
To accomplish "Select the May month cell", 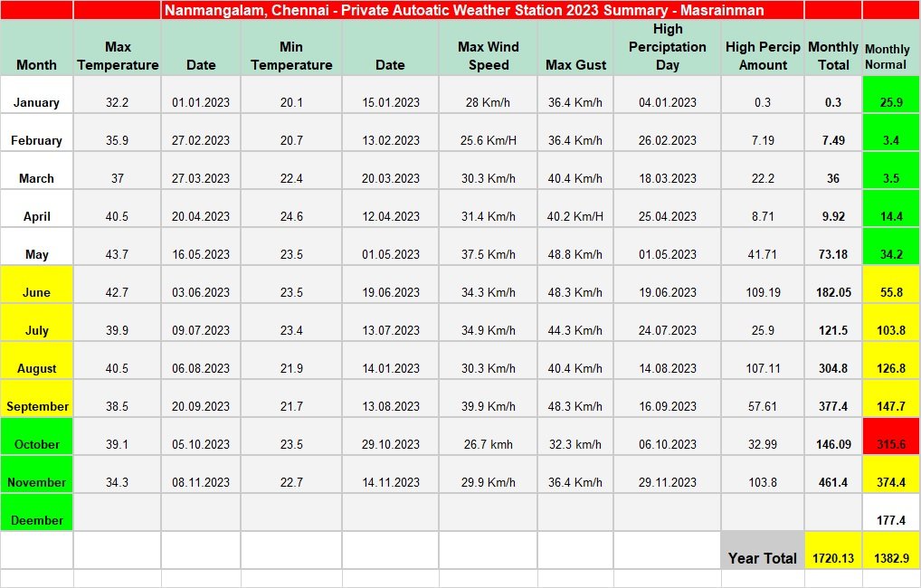I will point(36,246).
